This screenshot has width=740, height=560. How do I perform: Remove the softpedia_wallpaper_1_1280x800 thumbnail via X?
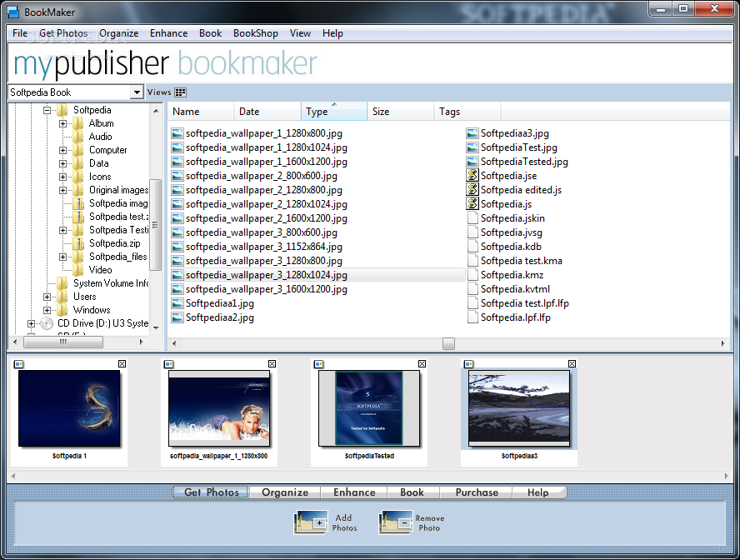[272, 363]
